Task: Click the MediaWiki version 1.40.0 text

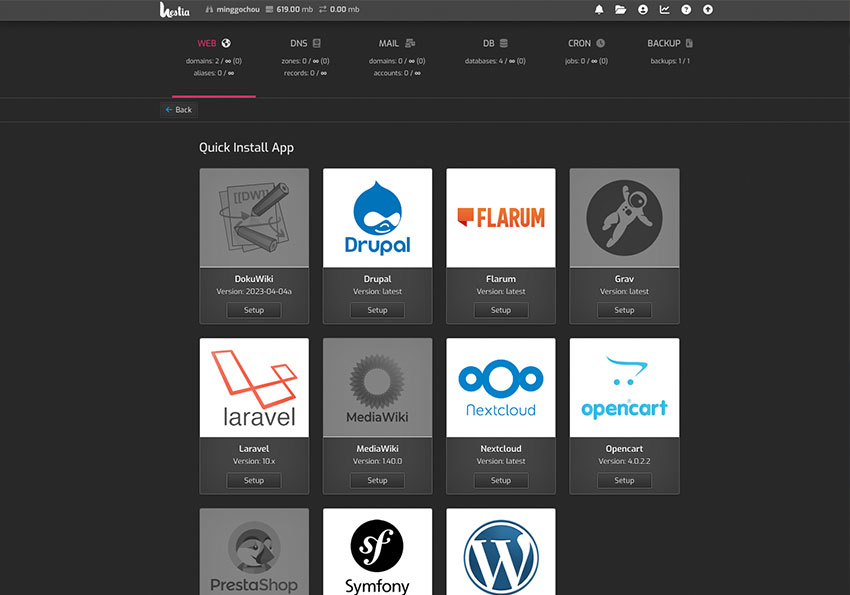Action: tap(377, 462)
